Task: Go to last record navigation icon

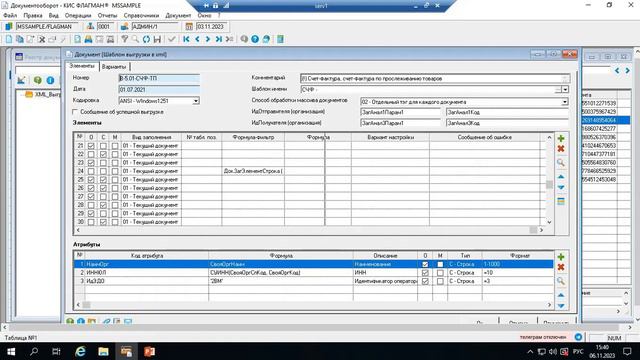Action: [219, 39]
